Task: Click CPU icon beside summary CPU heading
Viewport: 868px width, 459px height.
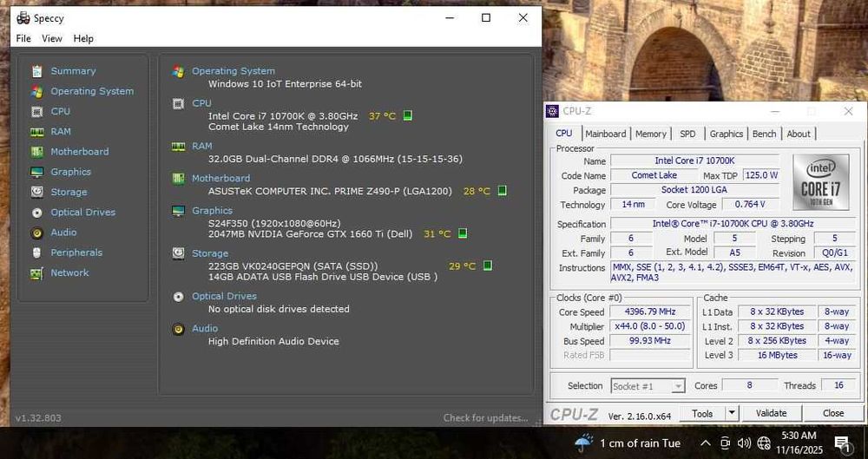Action: (178, 103)
